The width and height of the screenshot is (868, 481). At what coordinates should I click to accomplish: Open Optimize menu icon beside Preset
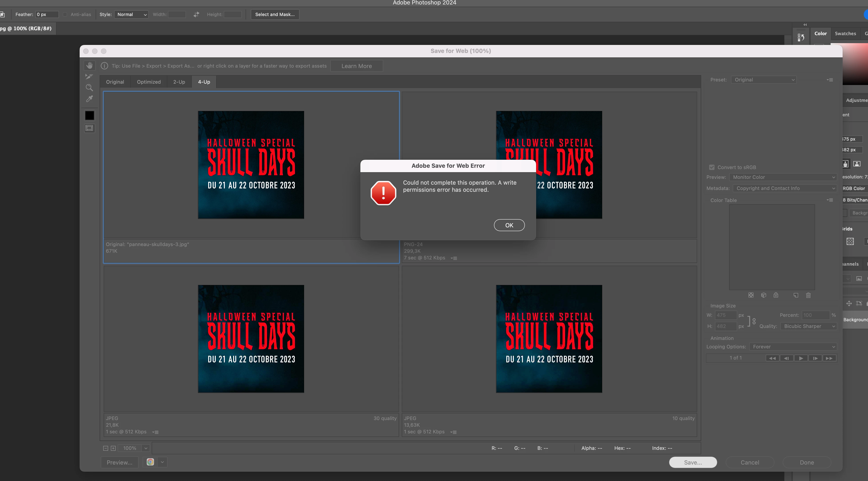point(830,80)
